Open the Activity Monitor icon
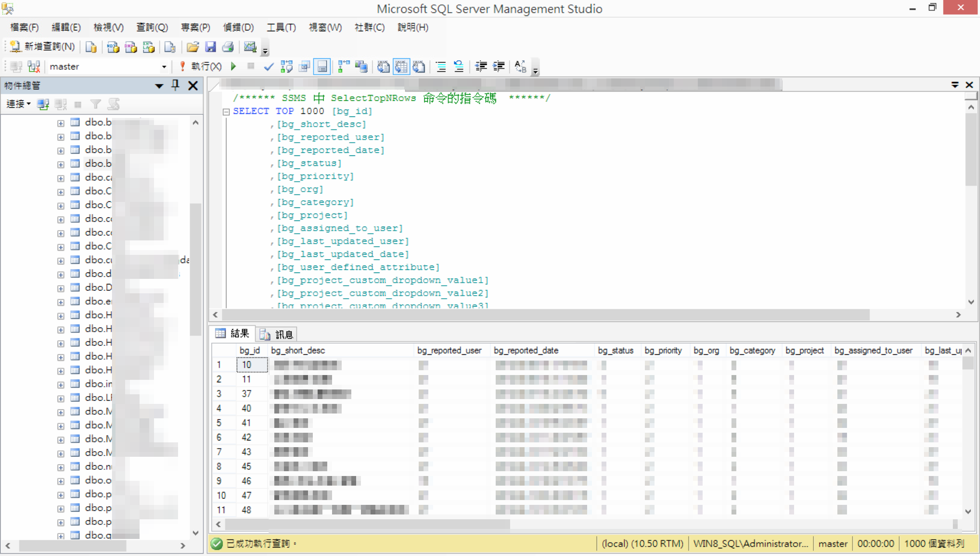Viewport: 980px width, 556px height. [250, 47]
